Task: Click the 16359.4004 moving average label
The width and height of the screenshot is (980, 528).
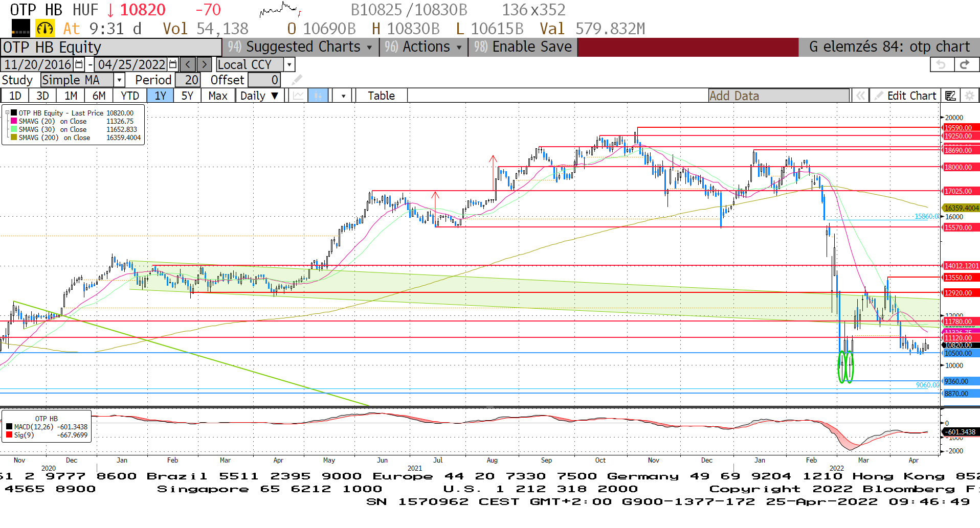Action: [x=961, y=208]
